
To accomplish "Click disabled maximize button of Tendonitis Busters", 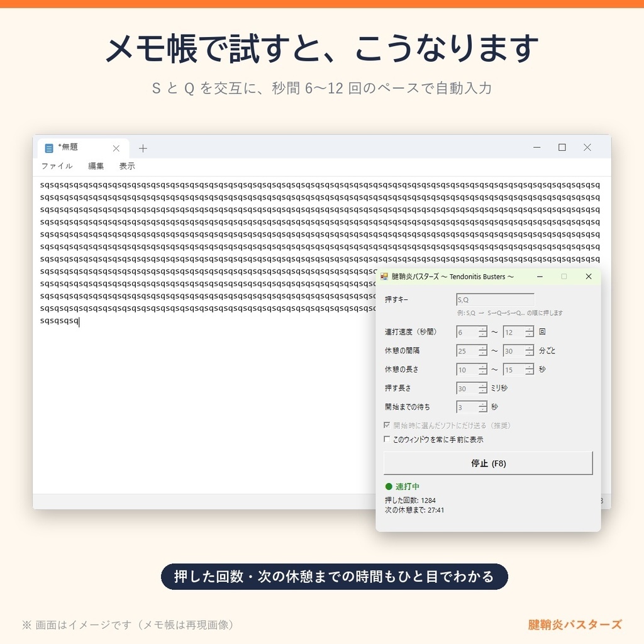I will [x=564, y=277].
